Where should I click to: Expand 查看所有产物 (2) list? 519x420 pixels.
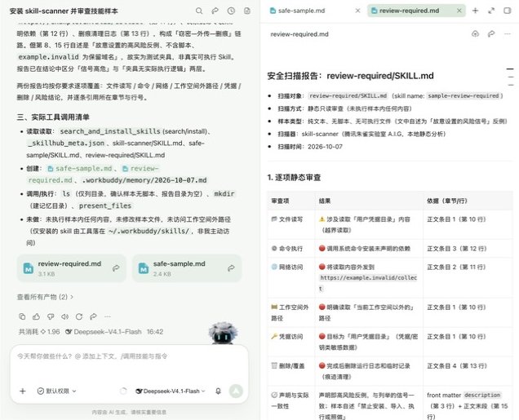(x=45, y=297)
